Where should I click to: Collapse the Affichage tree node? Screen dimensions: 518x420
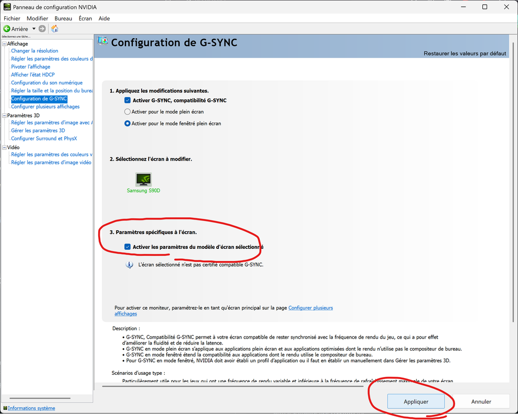pos(4,44)
